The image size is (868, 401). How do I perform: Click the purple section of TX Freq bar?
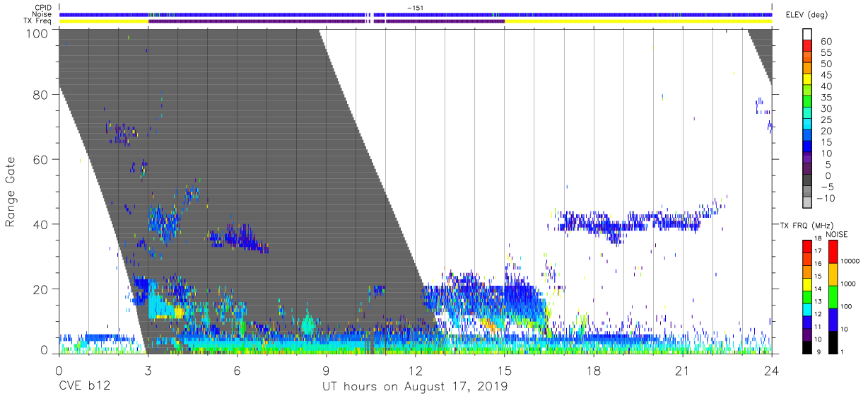tap(326, 21)
